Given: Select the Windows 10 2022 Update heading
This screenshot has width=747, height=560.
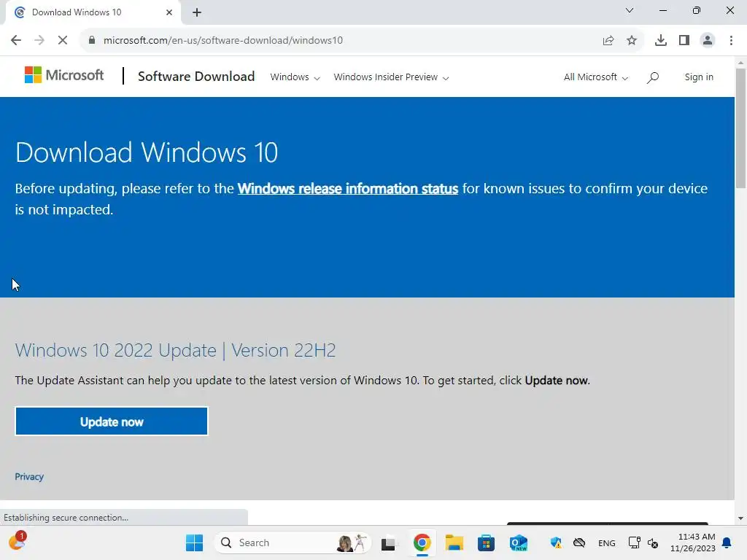Looking at the screenshot, I should point(175,351).
